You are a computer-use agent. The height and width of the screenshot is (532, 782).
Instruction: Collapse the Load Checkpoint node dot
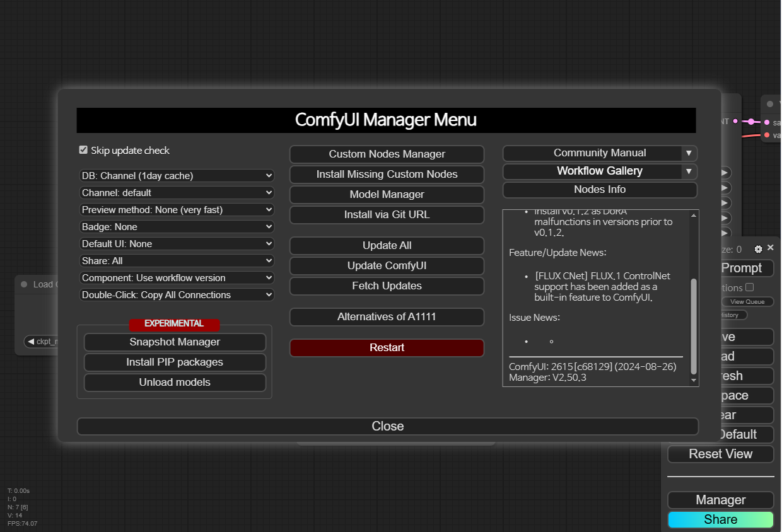point(24,284)
